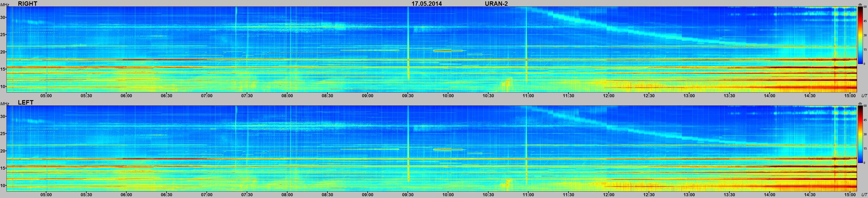868x198 pixels.
Task: Click the 08:00 tick on LEFT panel time axis
Action: coord(287,194)
